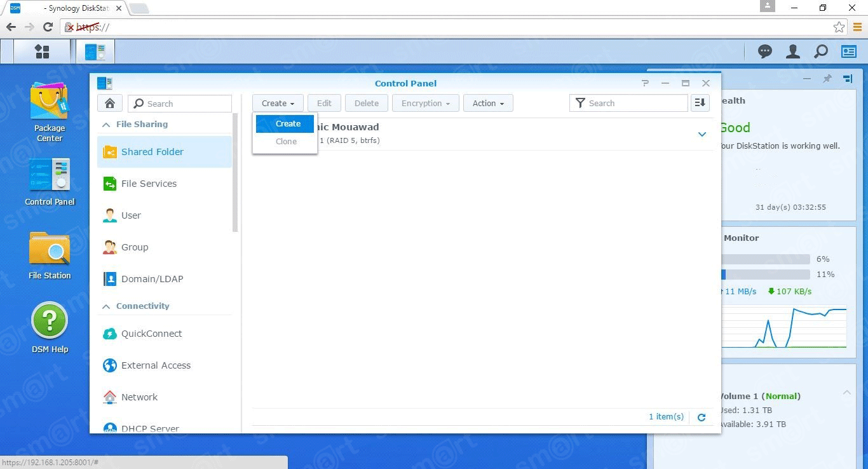Click the '1 item(s)' count text
The image size is (868, 469).
pyautogui.click(x=666, y=417)
